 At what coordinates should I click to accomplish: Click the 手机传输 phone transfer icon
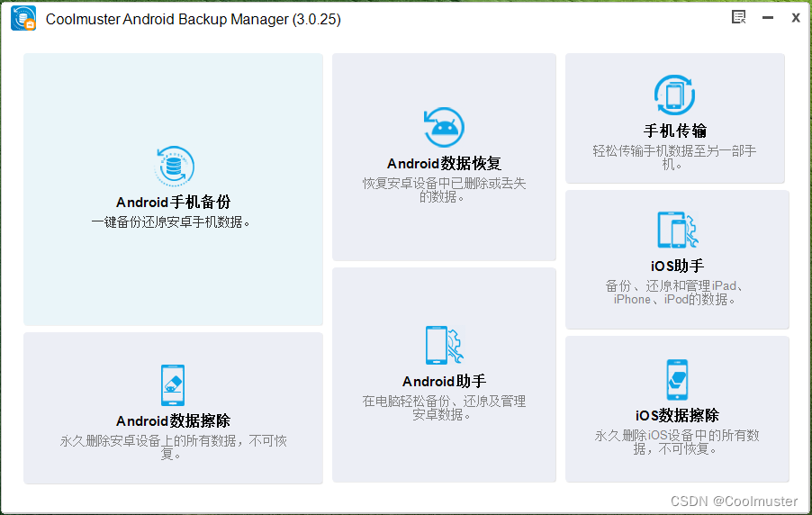(x=674, y=95)
